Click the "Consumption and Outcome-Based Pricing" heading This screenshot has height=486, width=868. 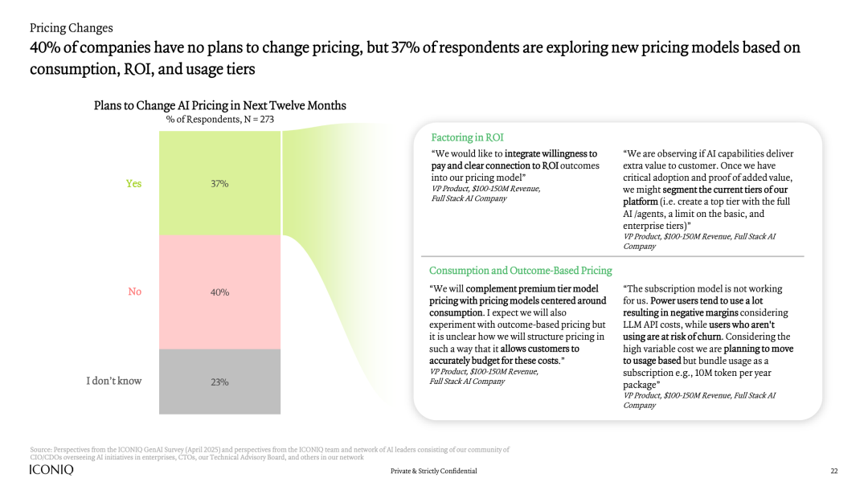[521, 271]
